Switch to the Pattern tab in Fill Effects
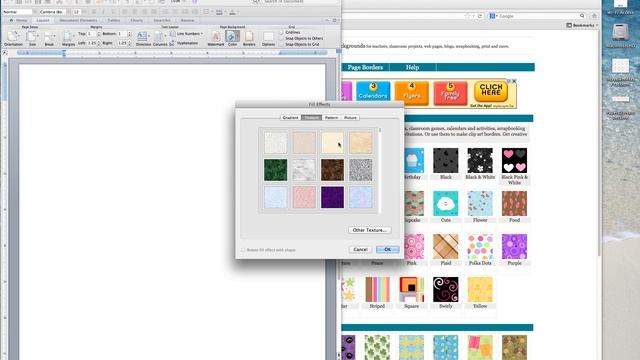 tap(331, 118)
